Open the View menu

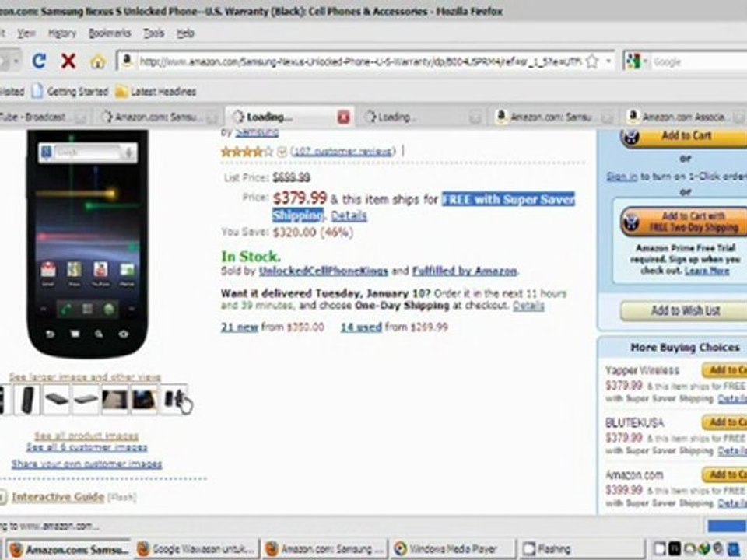tap(26, 33)
